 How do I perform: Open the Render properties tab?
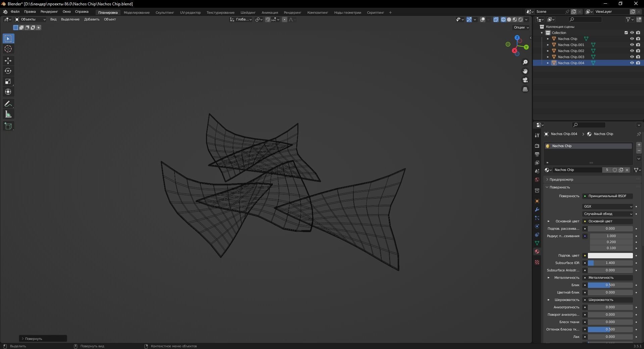537,146
